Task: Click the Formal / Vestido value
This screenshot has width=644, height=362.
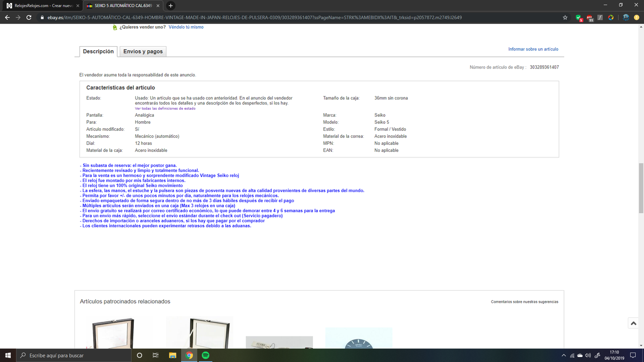Action: [390, 129]
